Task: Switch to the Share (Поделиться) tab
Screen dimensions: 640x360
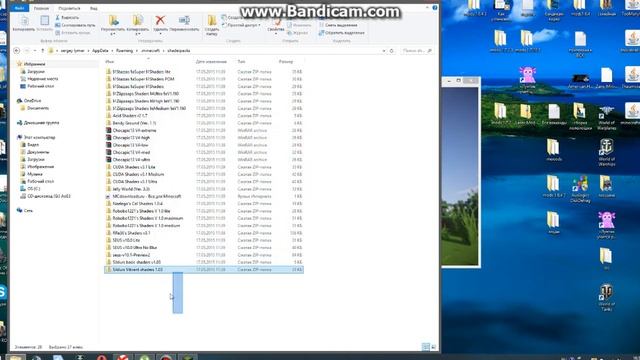Action: coord(69,8)
